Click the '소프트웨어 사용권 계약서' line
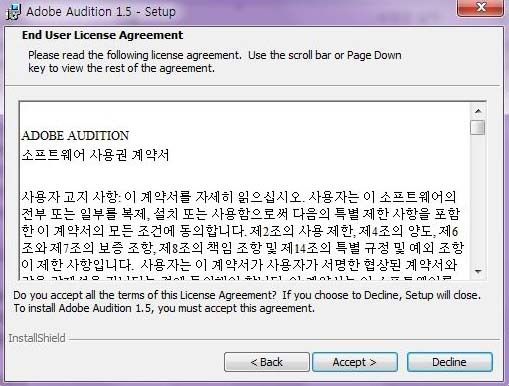The image size is (509, 386). (95, 155)
